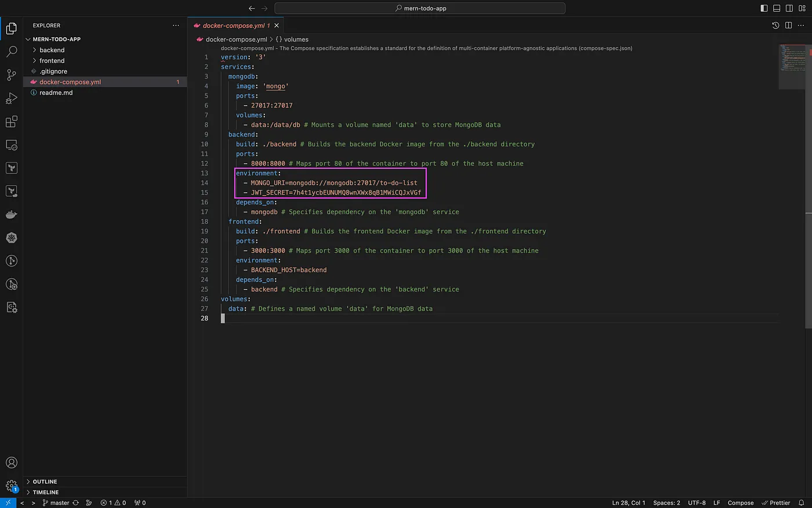Place cursor on line number 28
812x508 pixels.
click(x=204, y=318)
